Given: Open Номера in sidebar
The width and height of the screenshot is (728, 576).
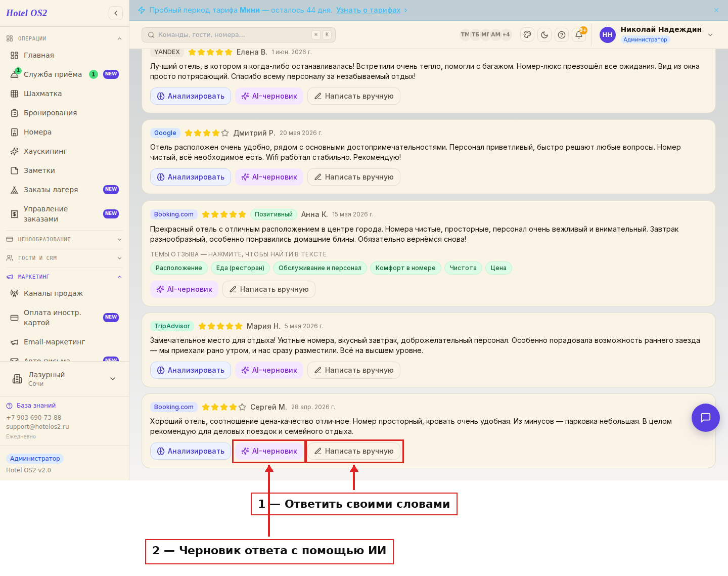Looking at the screenshot, I should (x=64, y=132).
